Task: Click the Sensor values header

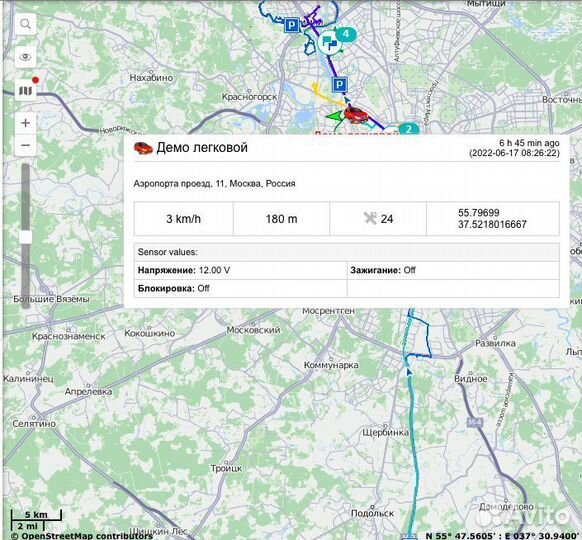Action: coord(347,252)
